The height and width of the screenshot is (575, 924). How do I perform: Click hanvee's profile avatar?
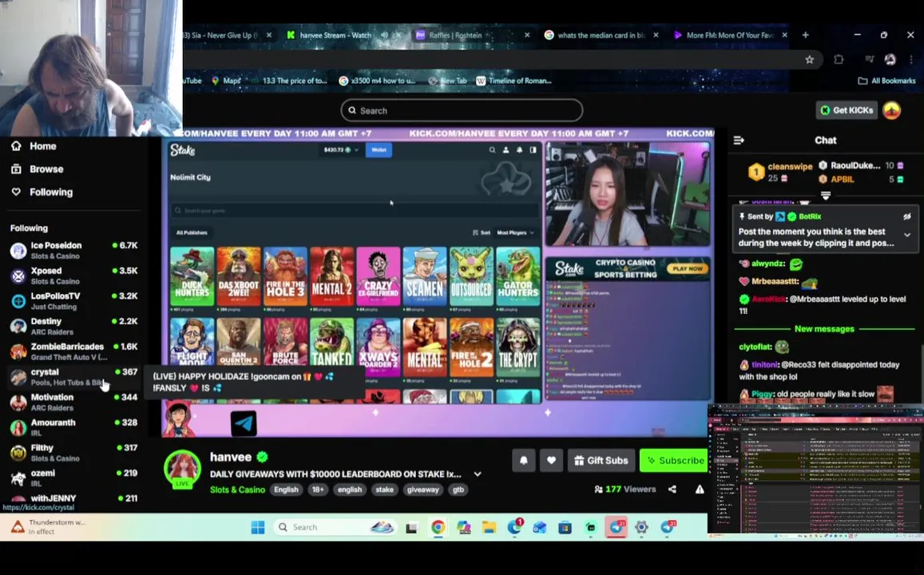182,468
